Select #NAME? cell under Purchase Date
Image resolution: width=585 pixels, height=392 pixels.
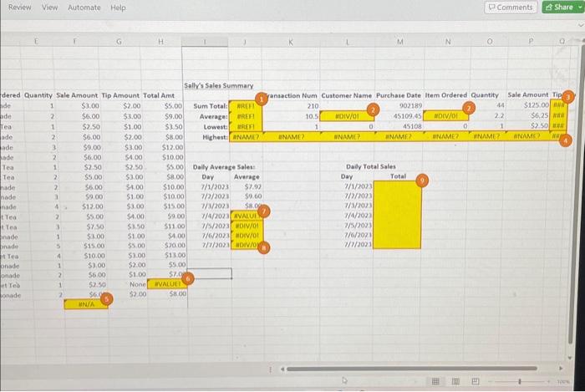pos(399,136)
